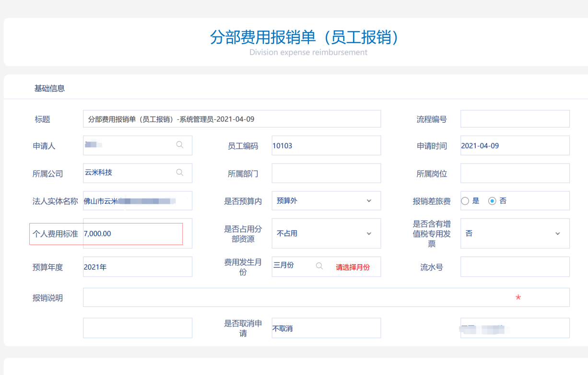The width and height of the screenshot is (588, 375).
Task: Click the 分部费用报销单（员工报销）page title
Action: tap(305, 37)
